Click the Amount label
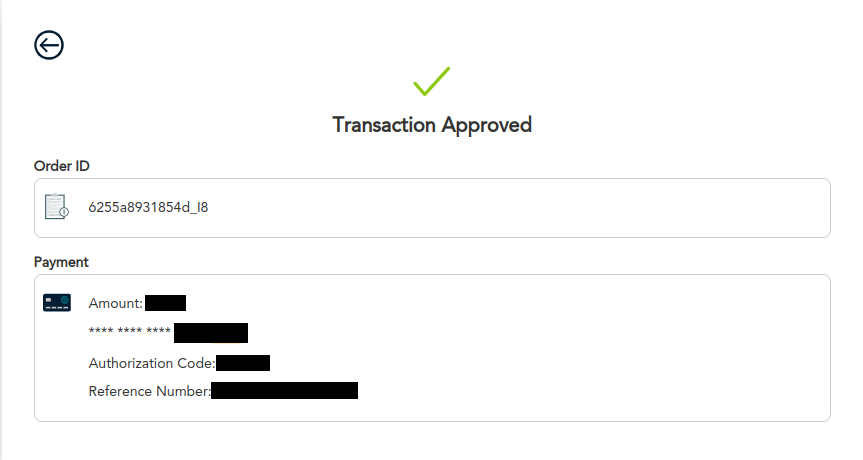Screen dimensions: 863x460 pos(116,303)
